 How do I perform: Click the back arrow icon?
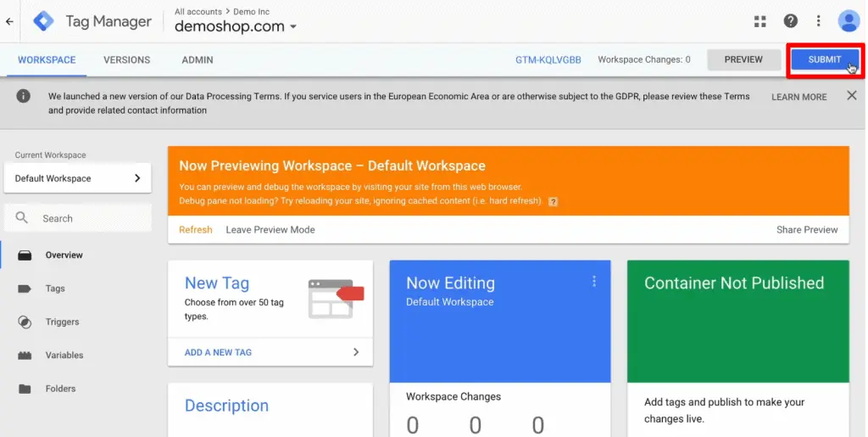click(x=9, y=21)
